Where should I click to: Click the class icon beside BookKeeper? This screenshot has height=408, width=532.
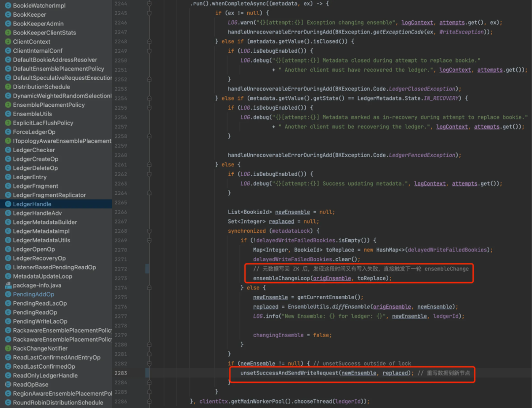tap(8, 15)
